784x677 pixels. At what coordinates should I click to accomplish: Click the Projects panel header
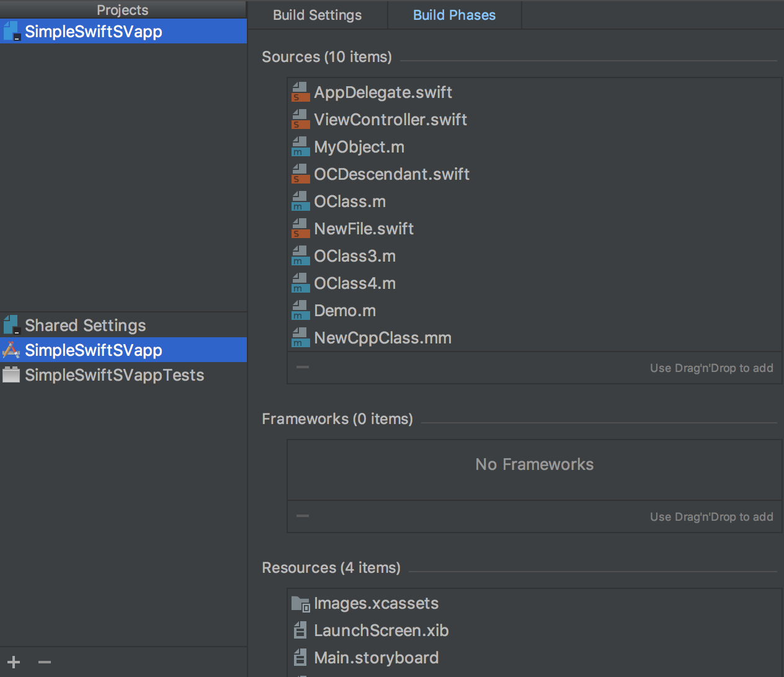pos(123,9)
